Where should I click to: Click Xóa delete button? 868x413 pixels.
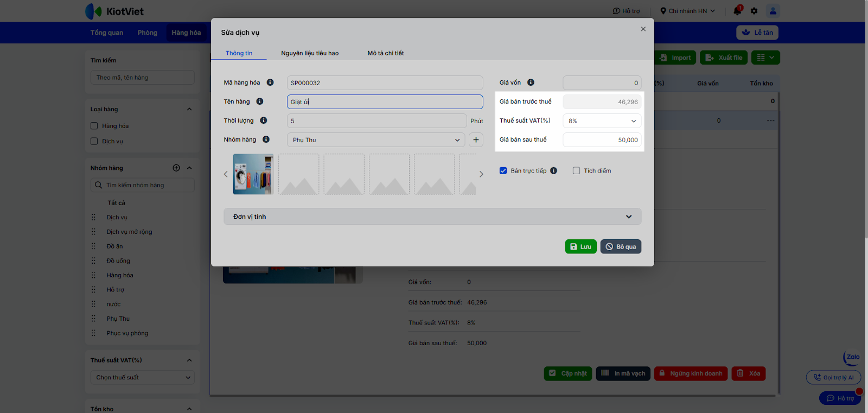point(749,373)
